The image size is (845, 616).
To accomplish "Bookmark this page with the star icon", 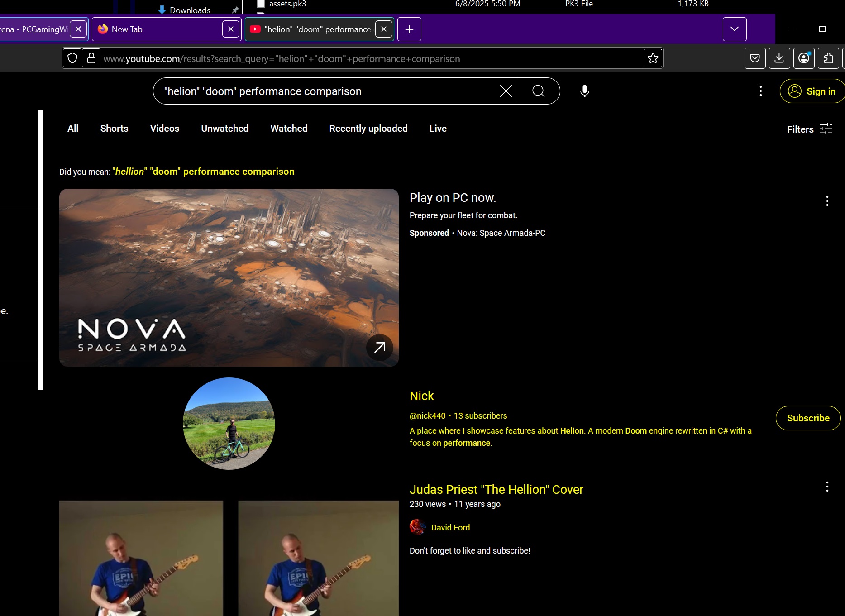I will point(653,58).
